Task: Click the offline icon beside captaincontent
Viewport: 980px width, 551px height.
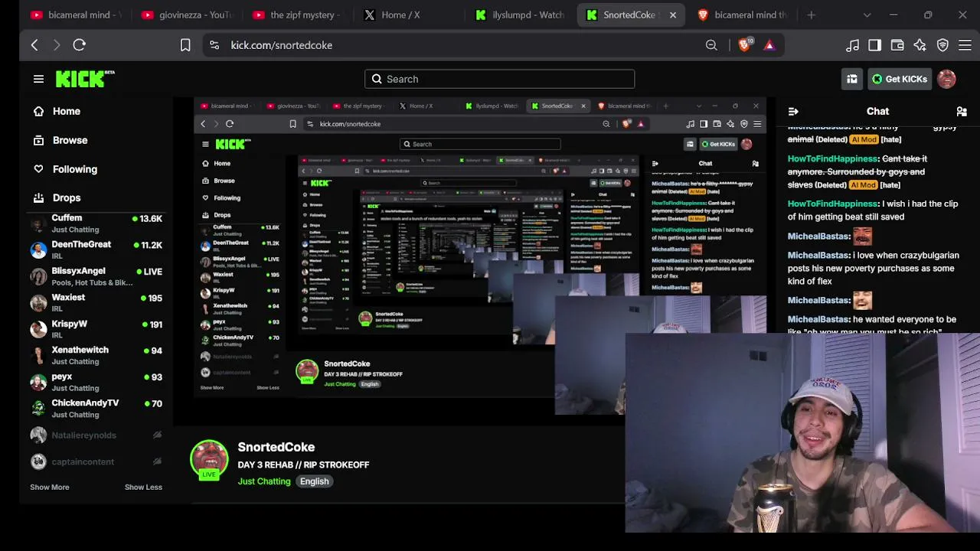Action: (x=157, y=461)
